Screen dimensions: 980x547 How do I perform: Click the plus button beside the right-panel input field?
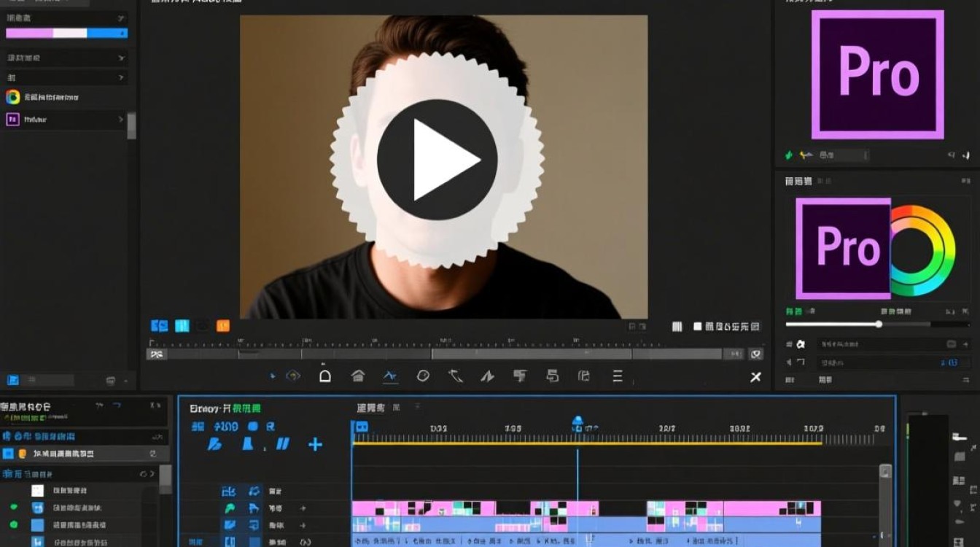965,344
